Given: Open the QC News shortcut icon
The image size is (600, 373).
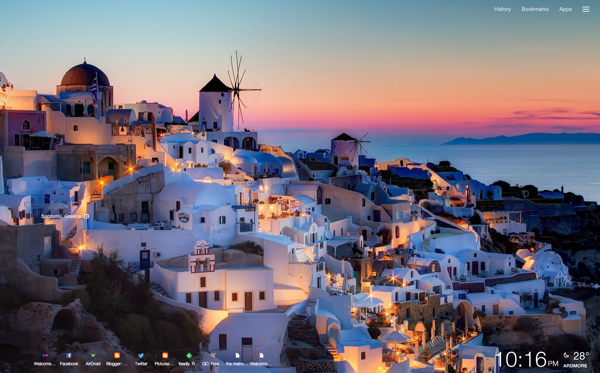Looking at the screenshot, I should point(213,355).
